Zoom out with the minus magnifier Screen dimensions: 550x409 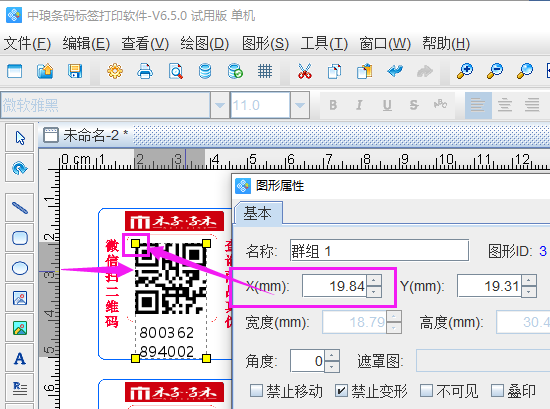click(x=495, y=71)
